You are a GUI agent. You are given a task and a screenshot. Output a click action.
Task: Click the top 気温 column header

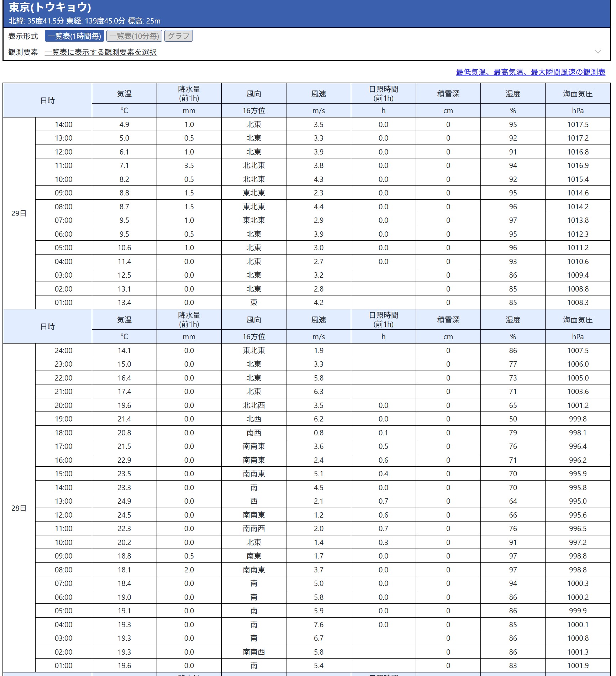coord(124,94)
